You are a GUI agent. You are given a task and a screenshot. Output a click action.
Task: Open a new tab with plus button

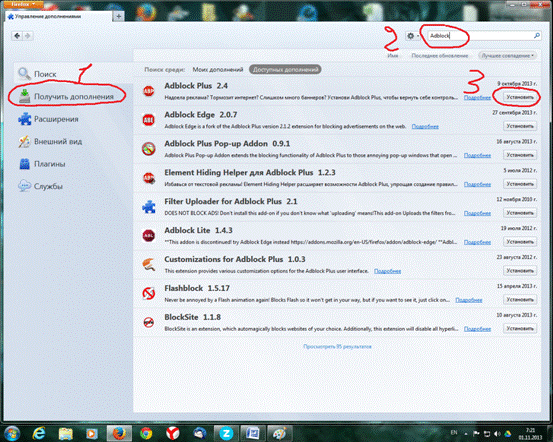pyautogui.click(x=119, y=16)
